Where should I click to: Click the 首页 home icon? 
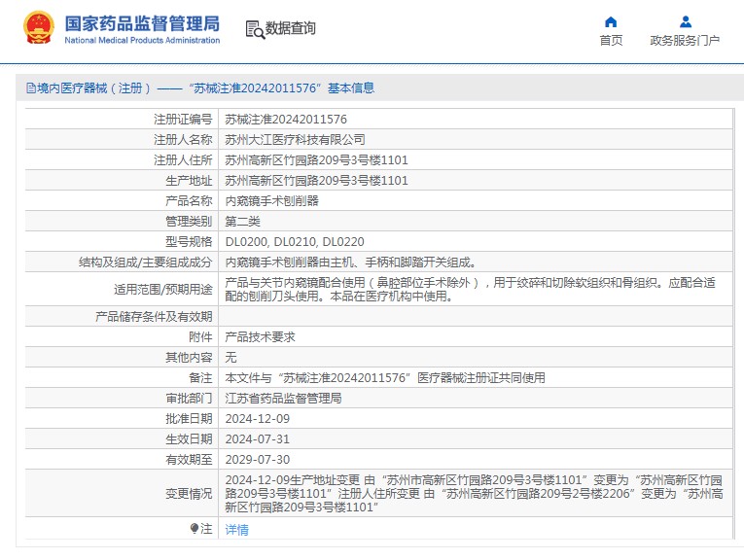(x=611, y=21)
